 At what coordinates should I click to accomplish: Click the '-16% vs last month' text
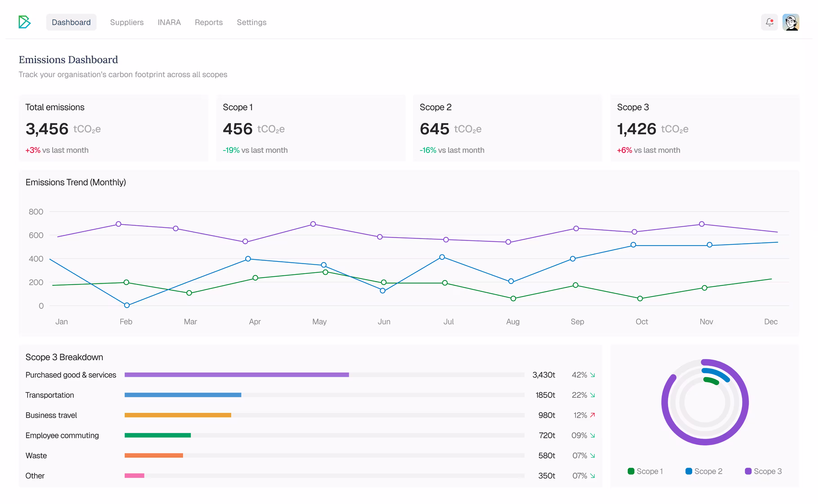pyautogui.click(x=452, y=150)
